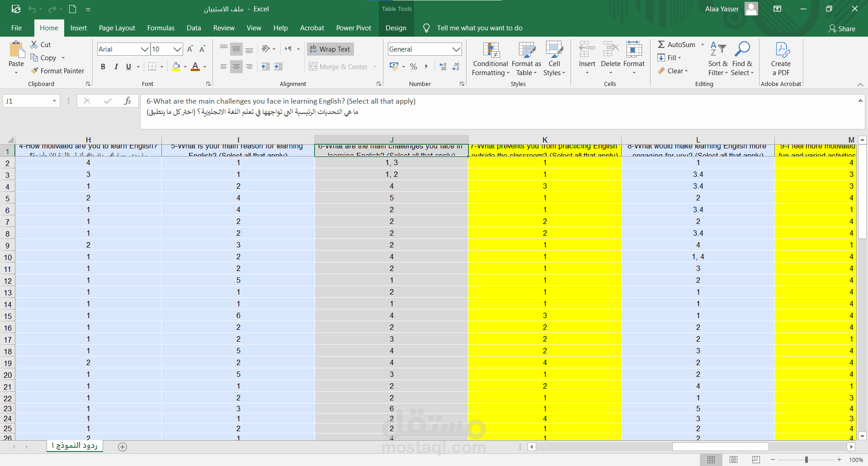Click the Format as Table icon
Viewport: 868px width, 466px height.
(x=527, y=50)
